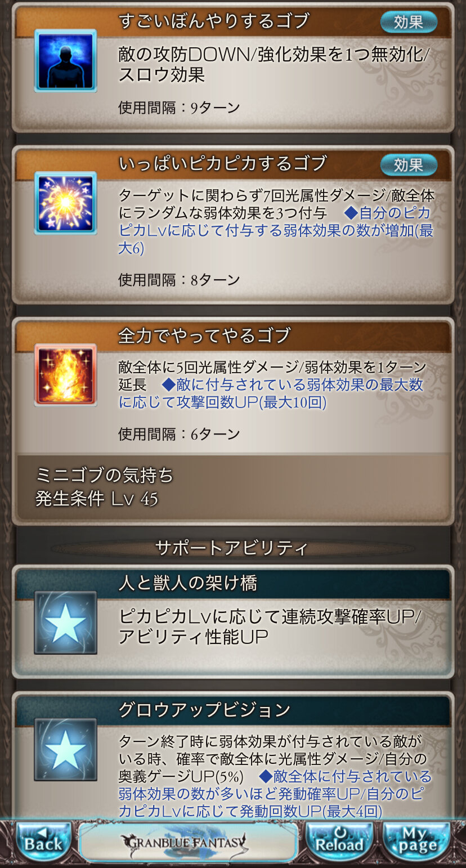Tap the ミニゴブの気持ち Lv 45 condition row
The height and width of the screenshot is (868, 466).
[233, 487]
